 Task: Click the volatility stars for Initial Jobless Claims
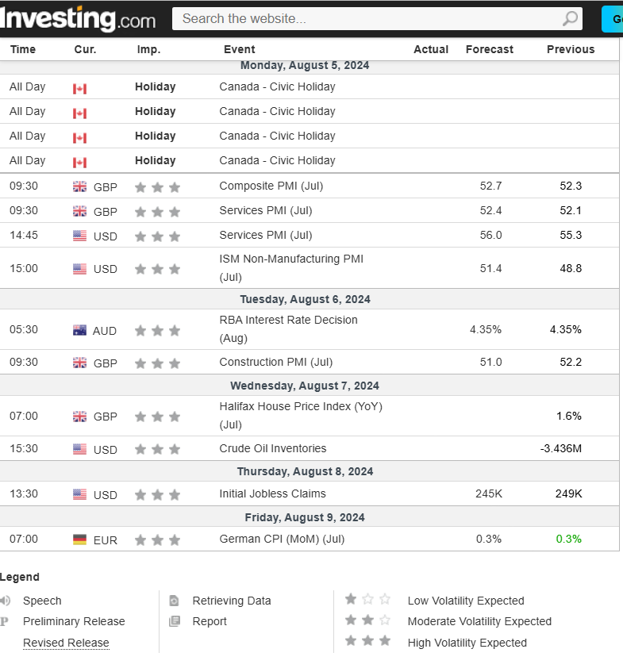pyautogui.click(x=157, y=495)
